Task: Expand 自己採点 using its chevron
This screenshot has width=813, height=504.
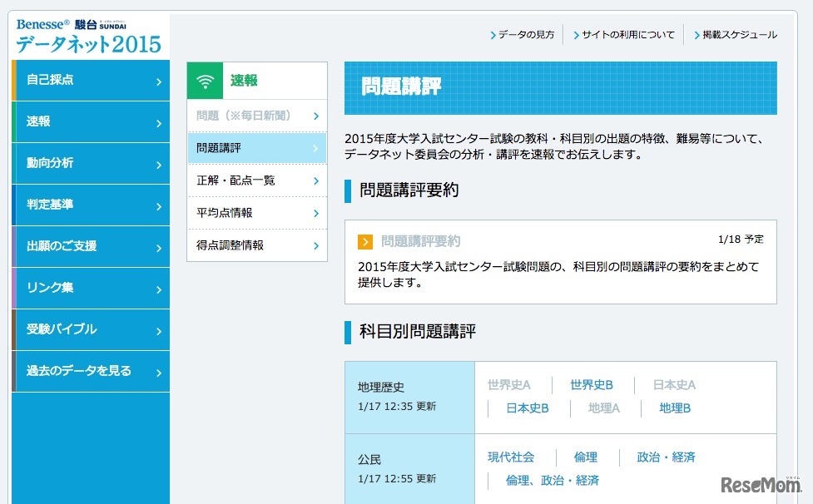Action: [x=158, y=81]
